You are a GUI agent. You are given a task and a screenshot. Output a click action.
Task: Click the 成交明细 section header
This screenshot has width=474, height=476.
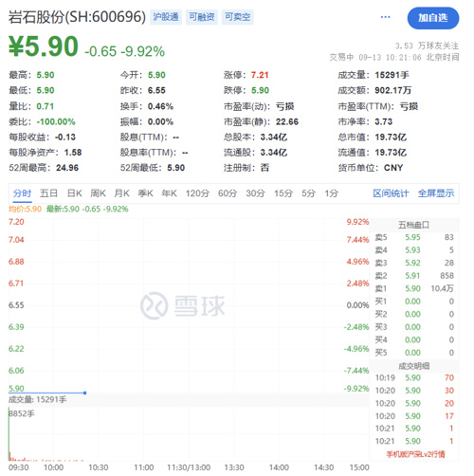click(x=413, y=366)
